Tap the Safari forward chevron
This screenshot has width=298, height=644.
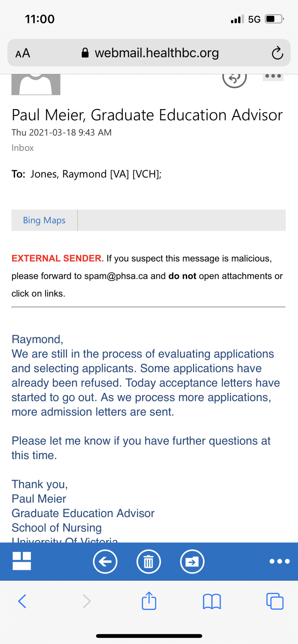87,601
